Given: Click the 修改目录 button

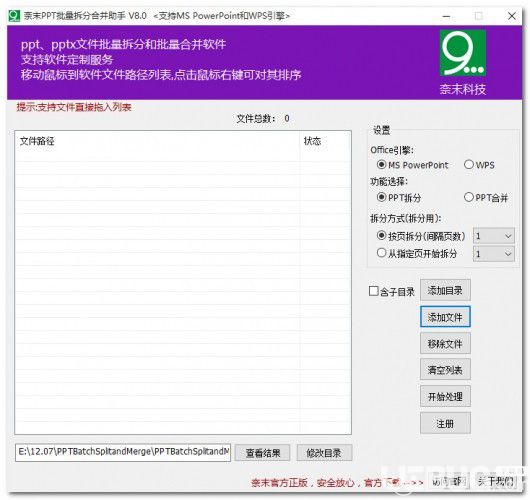Looking at the screenshot, I should (x=324, y=453).
